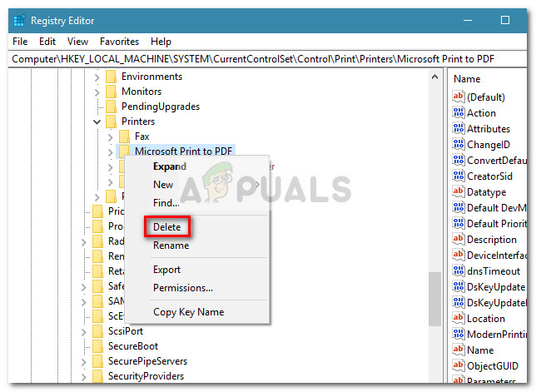Click the Default Priorit value icon
Viewport: 536px width, 392px height.
click(x=459, y=223)
